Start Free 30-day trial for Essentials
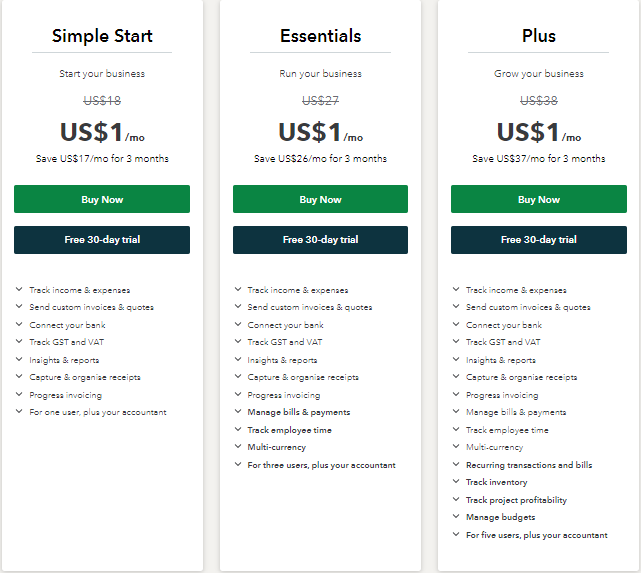 (x=320, y=240)
